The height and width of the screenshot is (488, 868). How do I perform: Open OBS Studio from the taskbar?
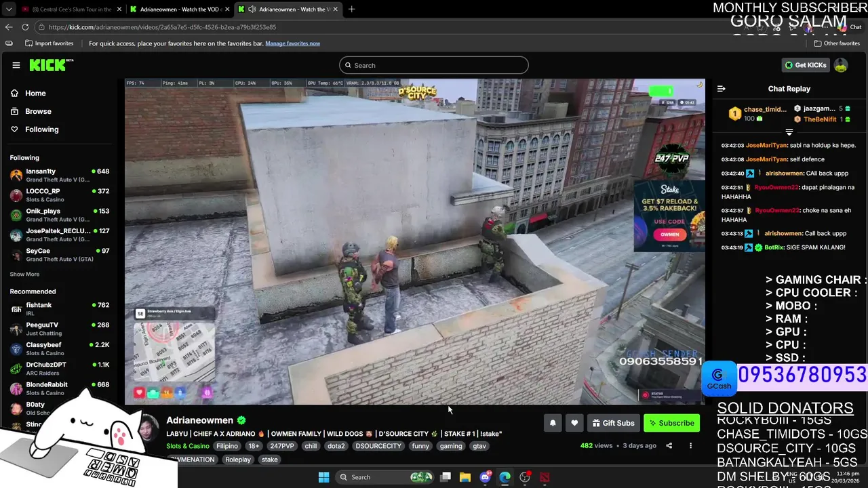point(525,477)
